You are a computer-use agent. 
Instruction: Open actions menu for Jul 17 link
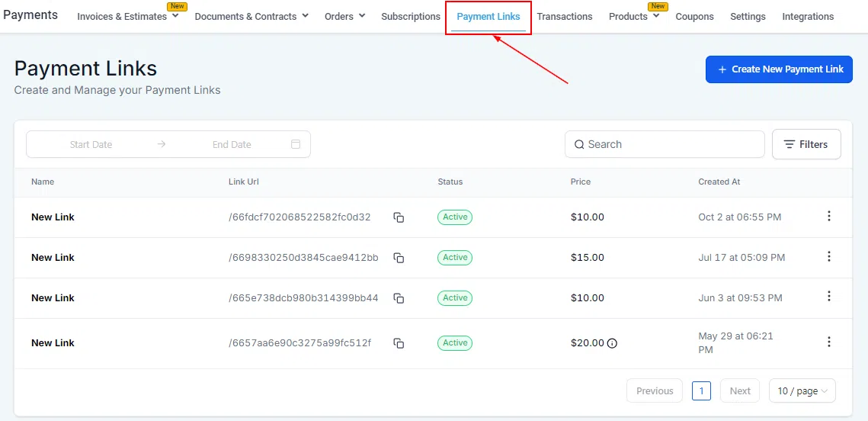tap(828, 256)
